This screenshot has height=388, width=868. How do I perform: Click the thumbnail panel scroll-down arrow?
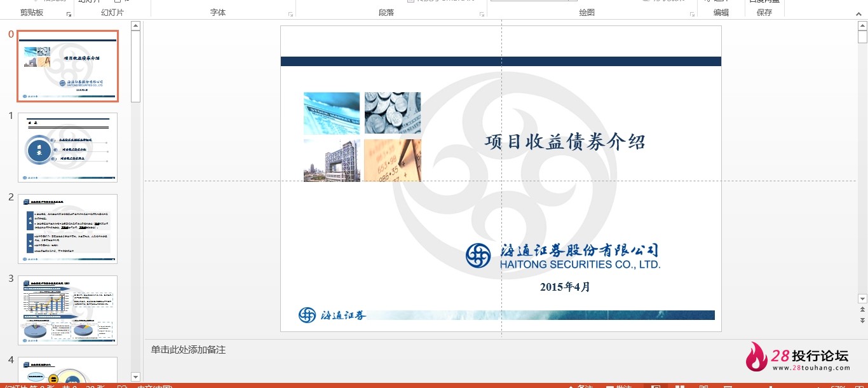tap(135, 377)
